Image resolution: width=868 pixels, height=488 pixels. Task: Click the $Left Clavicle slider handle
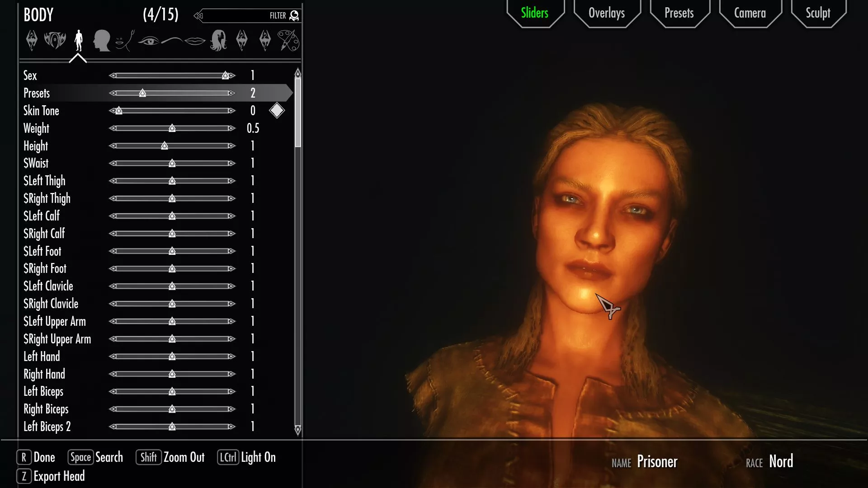pyautogui.click(x=172, y=286)
